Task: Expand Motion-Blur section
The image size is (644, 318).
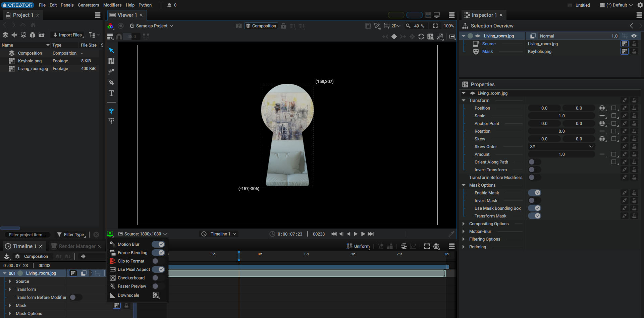Action: tap(464, 231)
